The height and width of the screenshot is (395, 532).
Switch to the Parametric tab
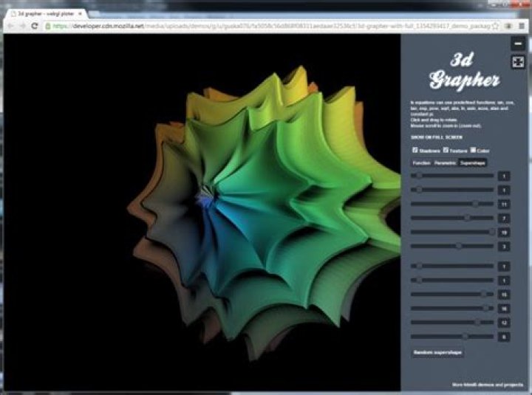[x=445, y=163]
